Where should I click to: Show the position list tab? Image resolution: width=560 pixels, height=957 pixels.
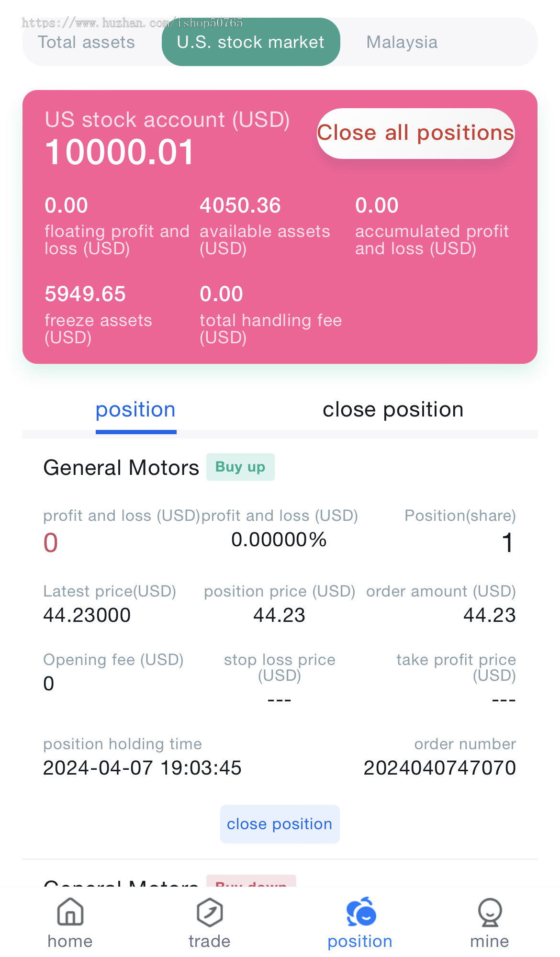tap(135, 410)
